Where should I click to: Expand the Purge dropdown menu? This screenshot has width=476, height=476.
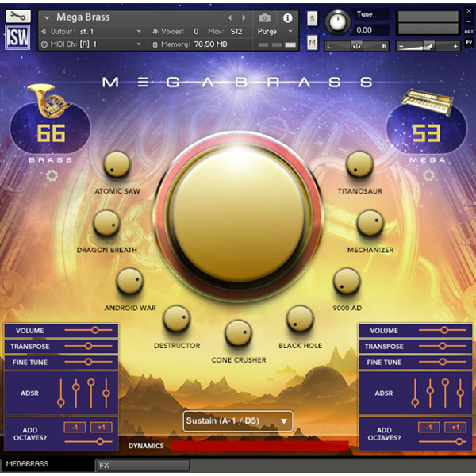[290, 31]
